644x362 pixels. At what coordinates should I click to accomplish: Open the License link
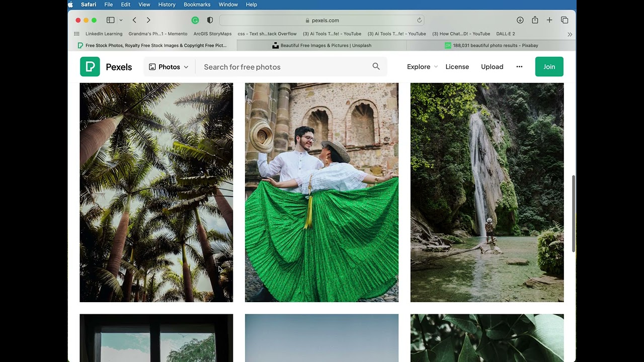click(x=457, y=66)
